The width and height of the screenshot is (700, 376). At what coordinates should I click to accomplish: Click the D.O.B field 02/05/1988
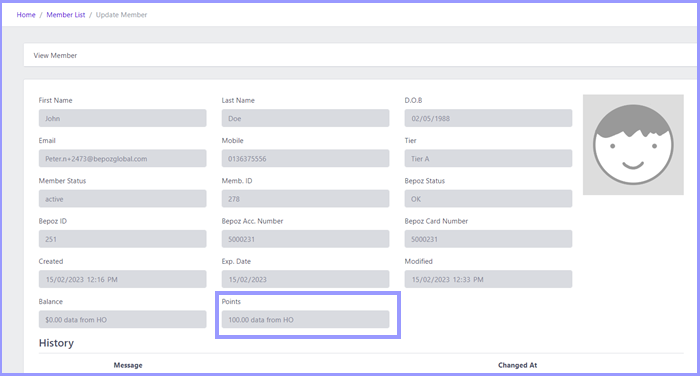(x=488, y=118)
